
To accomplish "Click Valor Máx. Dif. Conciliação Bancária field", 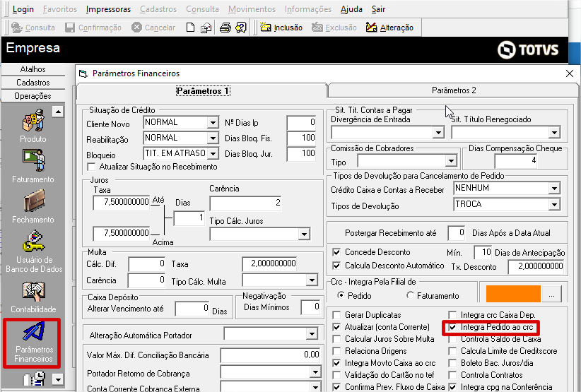I will coord(271,355).
